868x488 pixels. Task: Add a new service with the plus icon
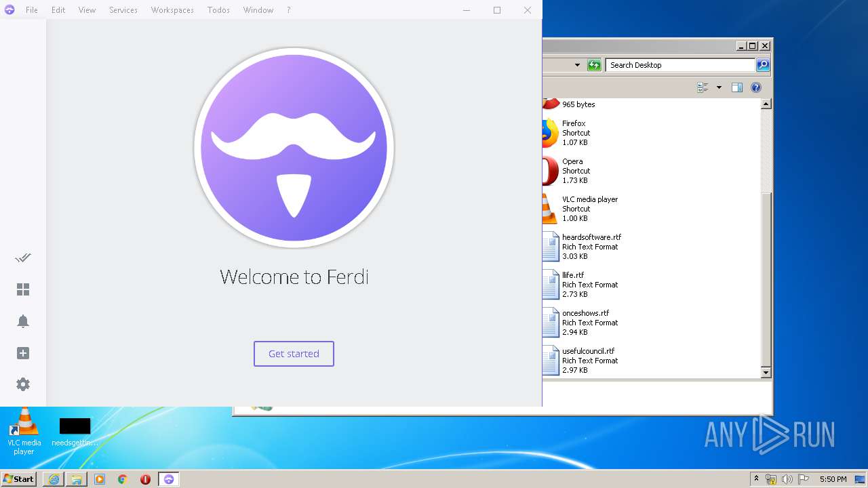[23, 353]
